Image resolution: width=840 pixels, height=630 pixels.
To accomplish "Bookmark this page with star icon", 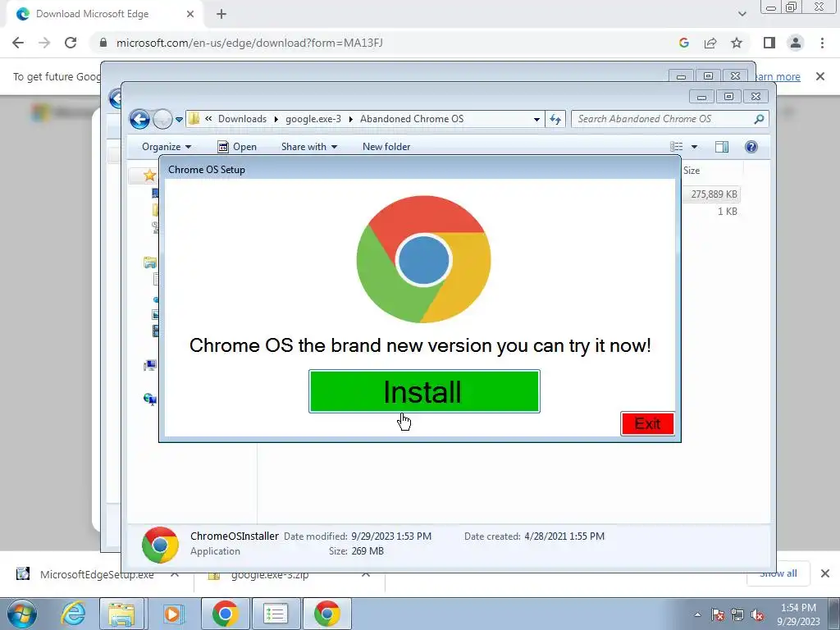I will pos(737,43).
